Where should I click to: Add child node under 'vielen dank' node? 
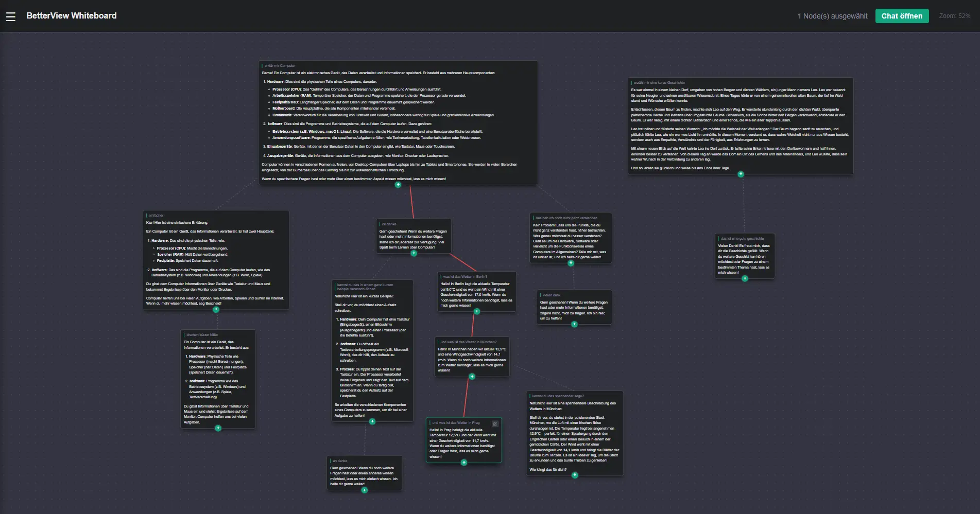click(x=574, y=324)
